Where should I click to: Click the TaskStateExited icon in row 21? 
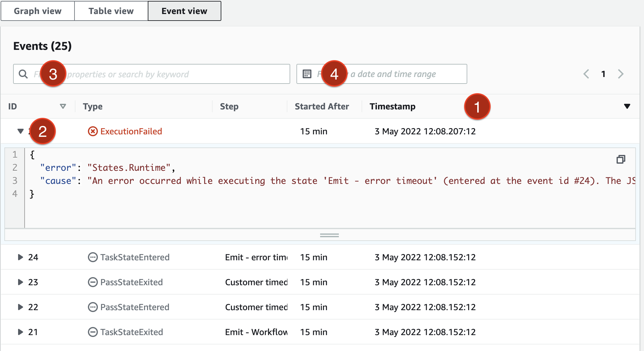coord(93,332)
